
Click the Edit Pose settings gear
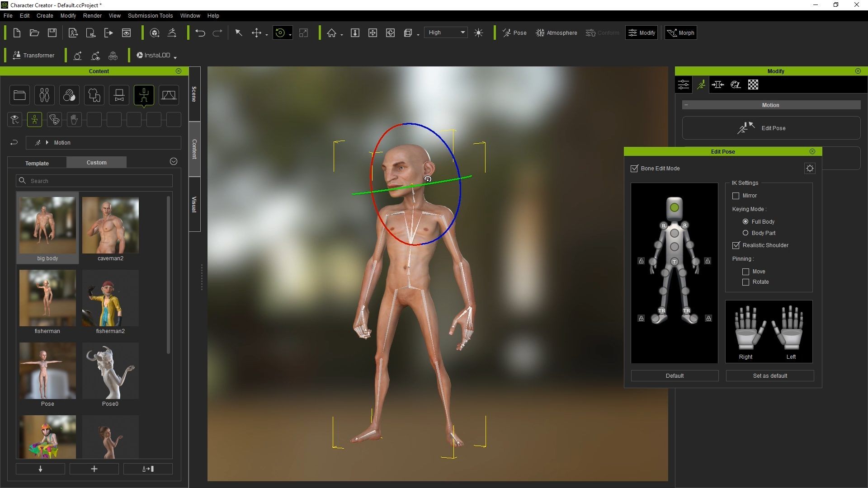pyautogui.click(x=810, y=169)
